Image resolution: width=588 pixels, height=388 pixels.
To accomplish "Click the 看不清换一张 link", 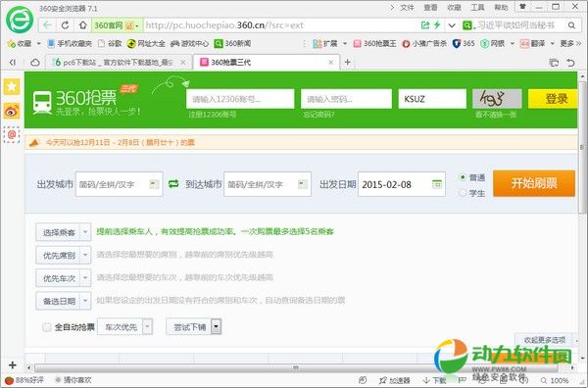I will point(496,115).
